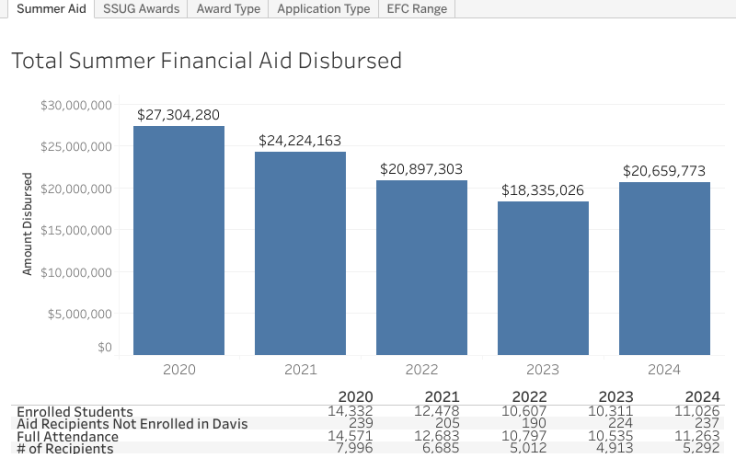Click the 2023 bar in the chart
This screenshot has height=454, width=736.
(543, 278)
